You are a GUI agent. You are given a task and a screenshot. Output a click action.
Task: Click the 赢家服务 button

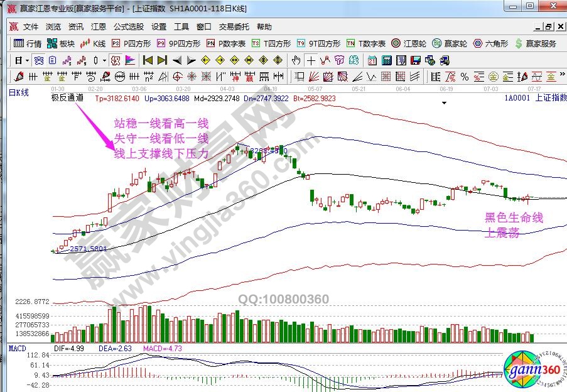pyautogui.click(x=536, y=44)
